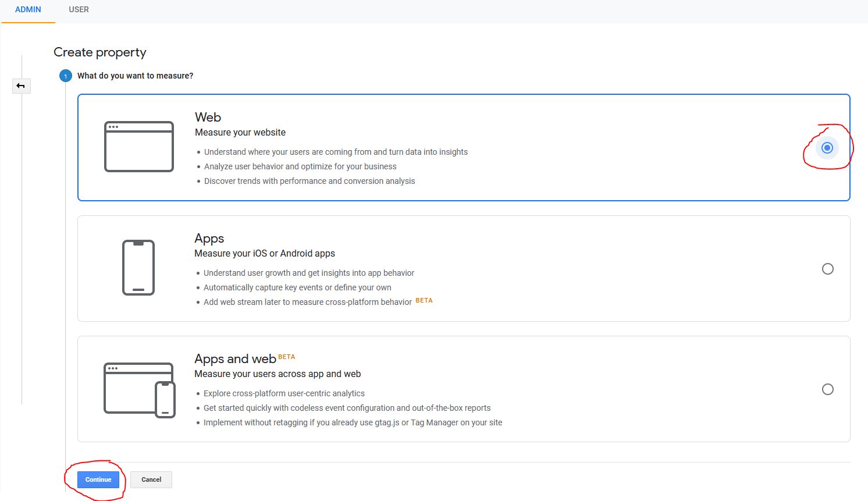The image size is (868, 501).
Task: Click the step 1 number badge
Action: click(x=66, y=76)
